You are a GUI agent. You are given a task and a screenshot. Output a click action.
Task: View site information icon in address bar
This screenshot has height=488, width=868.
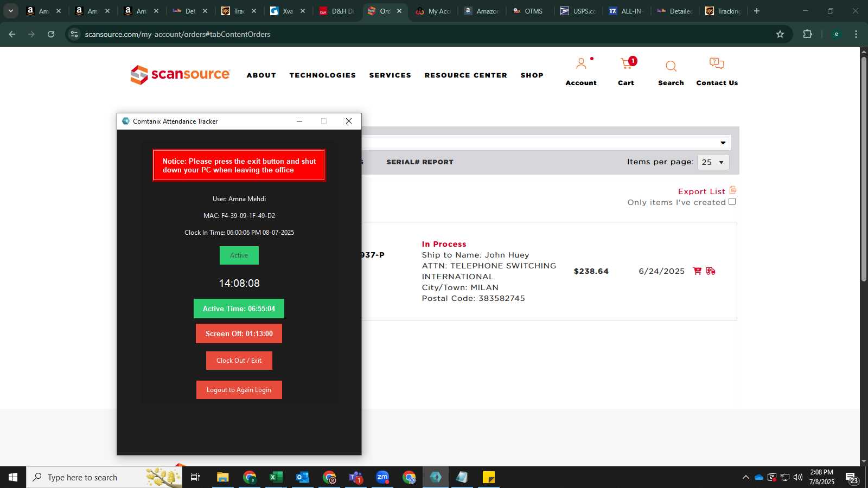pyautogui.click(x=74, y=34)
